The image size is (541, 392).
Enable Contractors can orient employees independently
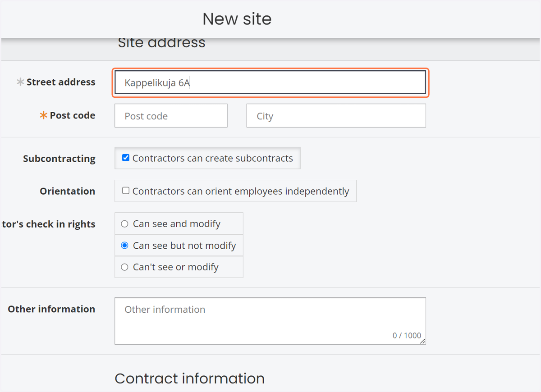pyautogui.click(x=126, y=191)
